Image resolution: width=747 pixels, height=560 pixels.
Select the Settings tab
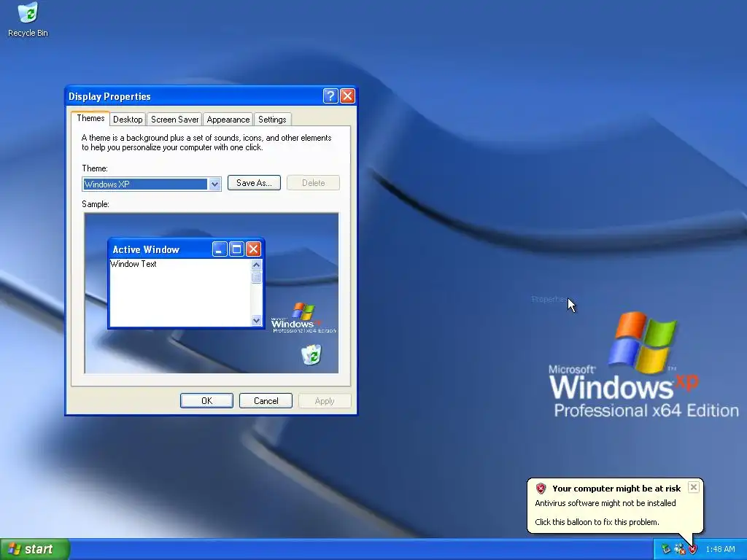(x=272, y=120)
